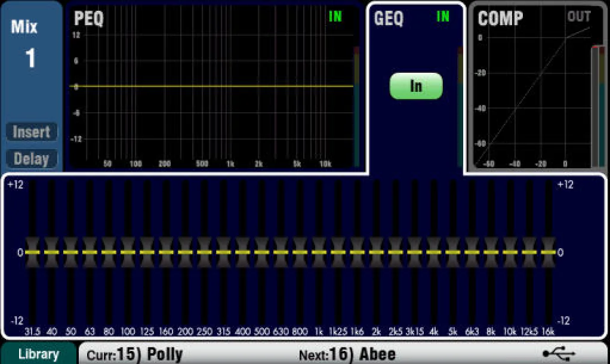This screenshot has height=364, width=610.
Task: Select the 200 Hz GEQ fader
Action: pyautogui.click(x=185, y=252)
